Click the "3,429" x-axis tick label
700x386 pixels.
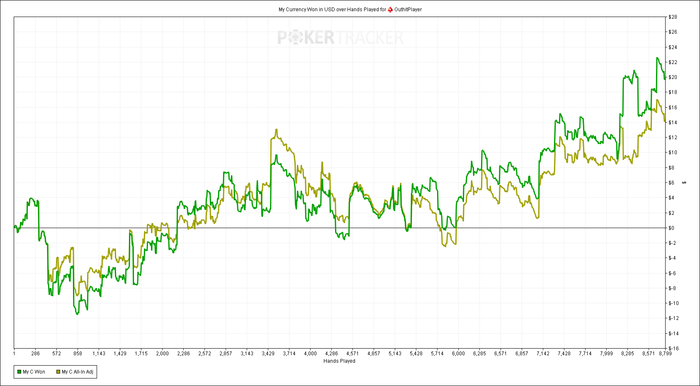point(268,353)
